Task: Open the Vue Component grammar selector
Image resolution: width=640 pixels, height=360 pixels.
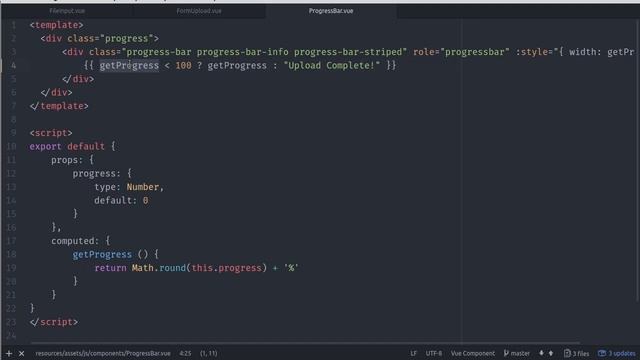Action: pos(473,353)
